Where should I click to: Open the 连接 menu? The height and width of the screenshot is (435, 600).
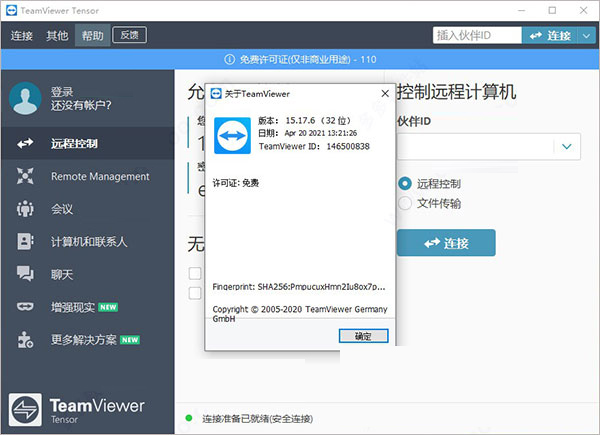21,36
